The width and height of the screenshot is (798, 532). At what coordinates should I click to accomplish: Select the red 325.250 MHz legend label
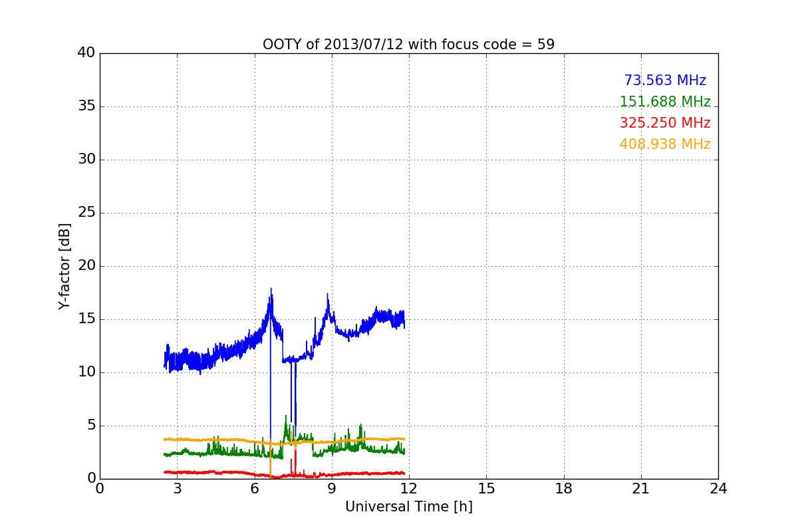(665, 123)
